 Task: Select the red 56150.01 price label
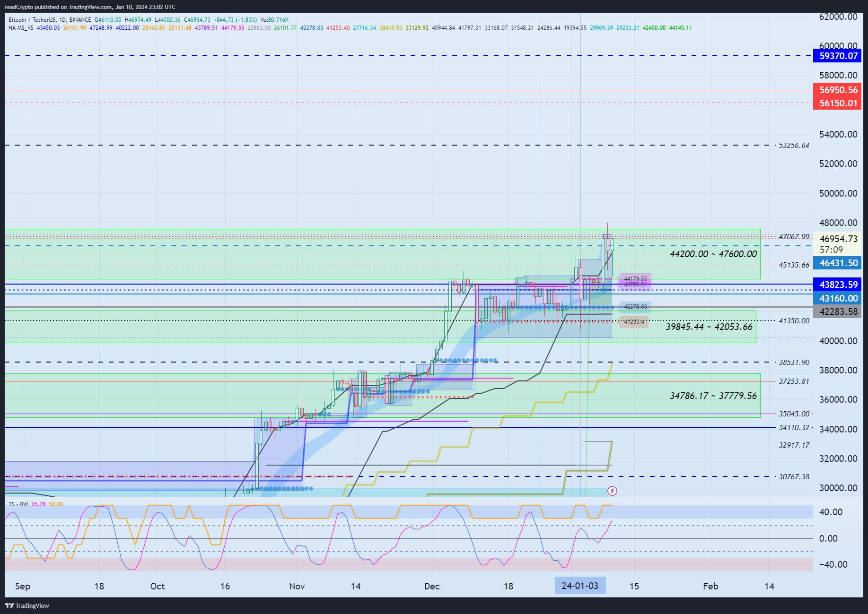(838, 103)
